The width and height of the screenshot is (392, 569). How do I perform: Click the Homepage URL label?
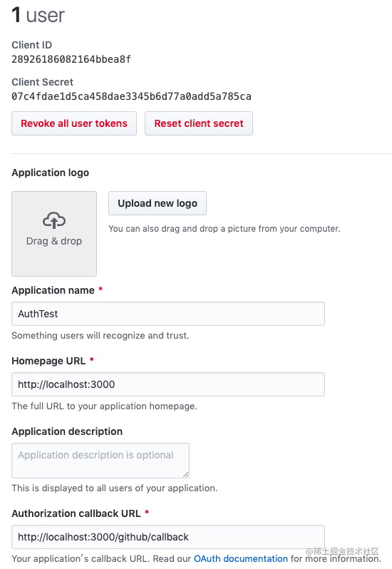[48, 361]
